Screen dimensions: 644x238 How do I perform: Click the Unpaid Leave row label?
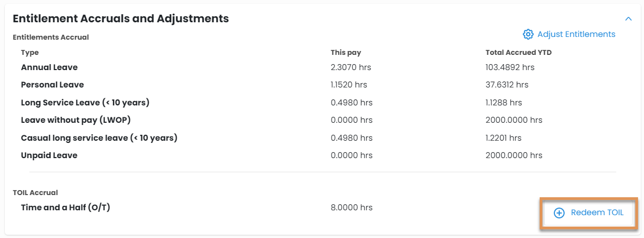(x=49, y=155)
